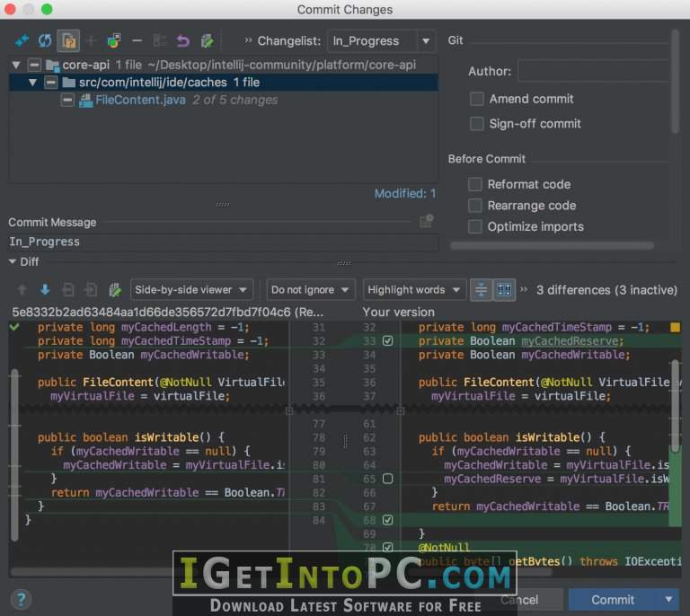The width and height of the screenshot is (690, 616).
Task: Click the Modified: 1 link
Action: (x=405, y=193)
